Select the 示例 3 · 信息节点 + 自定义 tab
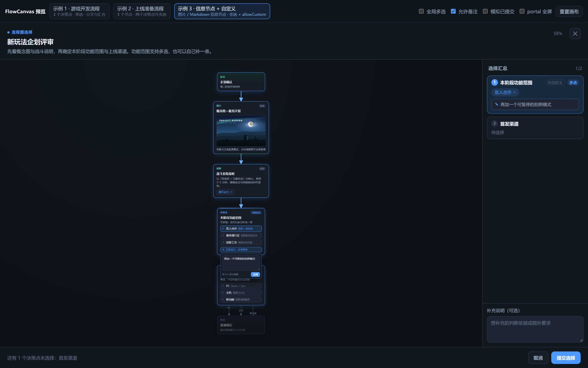 click(x=222, y=11)
